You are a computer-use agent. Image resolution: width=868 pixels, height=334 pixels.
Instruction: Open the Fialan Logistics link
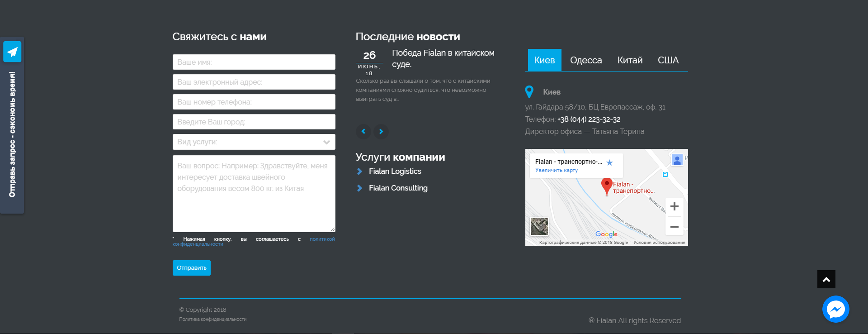pos(395,171)
